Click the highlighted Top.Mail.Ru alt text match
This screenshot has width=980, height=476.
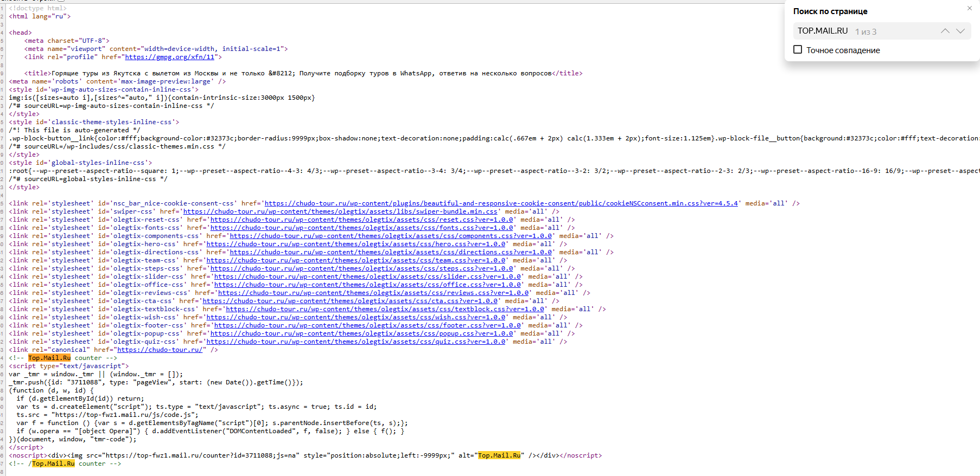[x=499, y=455]
